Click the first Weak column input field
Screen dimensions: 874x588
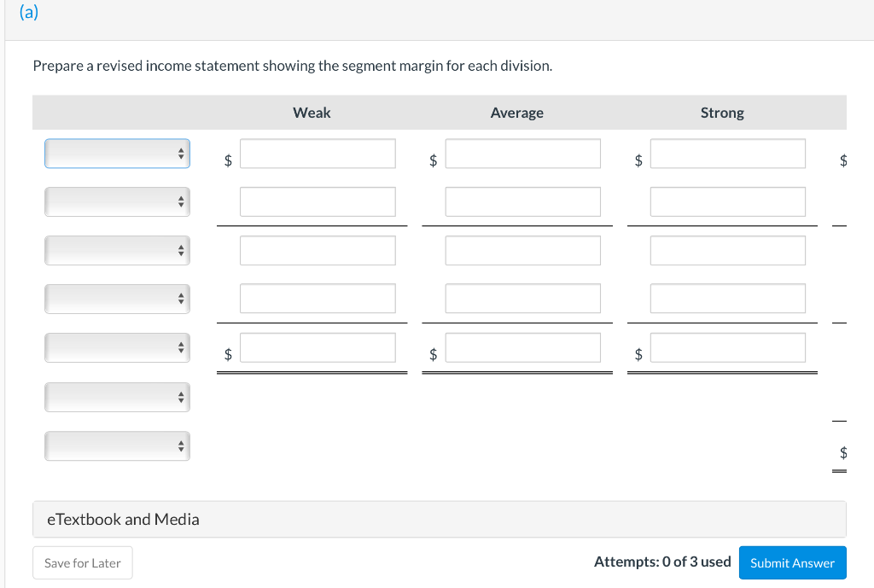point(318,154)
